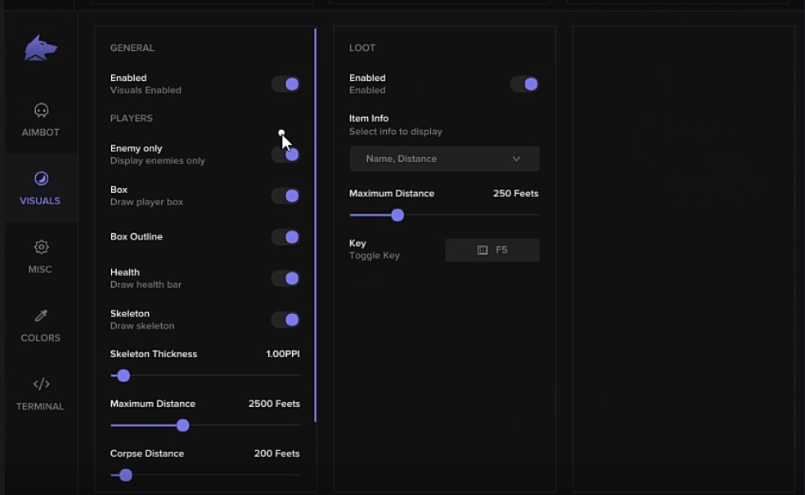Click the wolf logo in sidebar

(x=41, y=48)
